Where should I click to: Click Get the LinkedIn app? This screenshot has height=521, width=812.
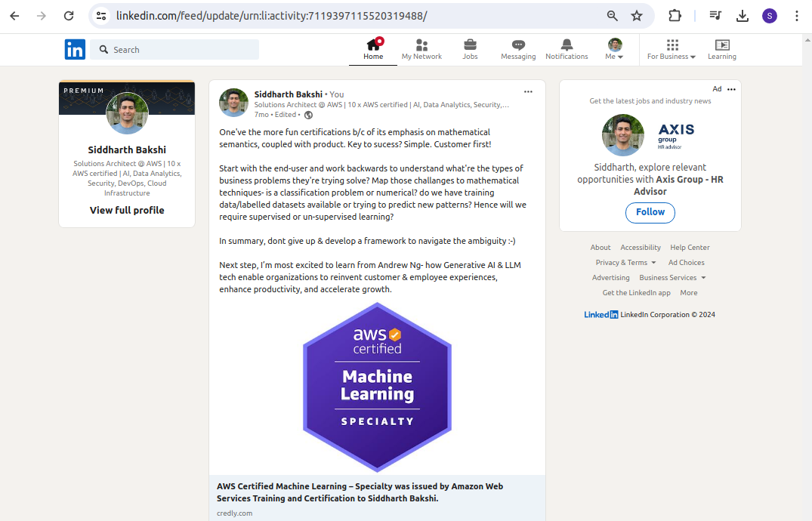637,293
